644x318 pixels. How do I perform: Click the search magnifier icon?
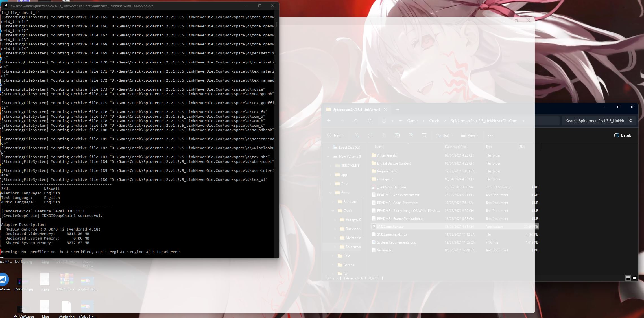pyautogui.click(x=631, y=121)
